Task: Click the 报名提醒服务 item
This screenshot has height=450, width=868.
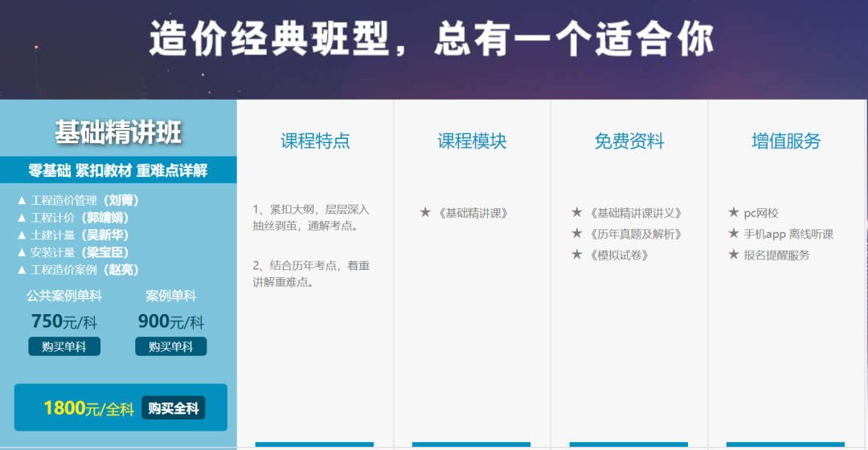Action: coord(776,256)
